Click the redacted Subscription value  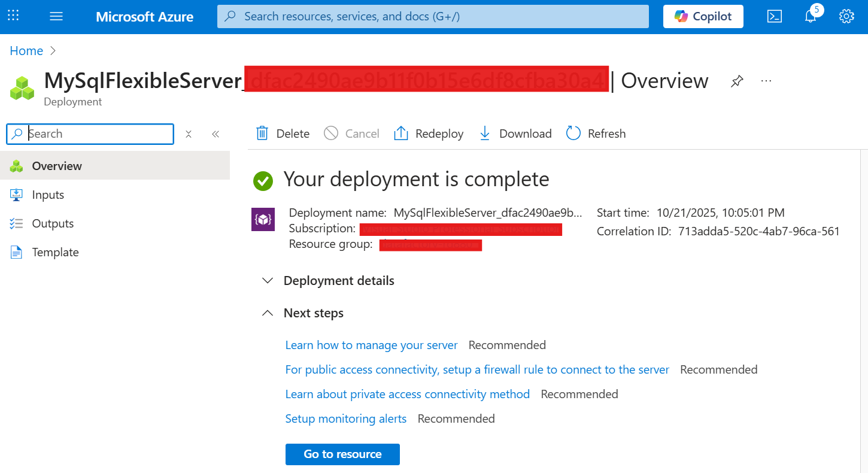[x=460, y=229]
